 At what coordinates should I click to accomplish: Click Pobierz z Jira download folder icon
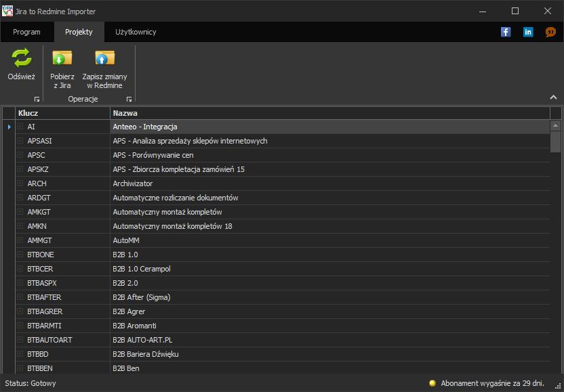tap(62, 58)
